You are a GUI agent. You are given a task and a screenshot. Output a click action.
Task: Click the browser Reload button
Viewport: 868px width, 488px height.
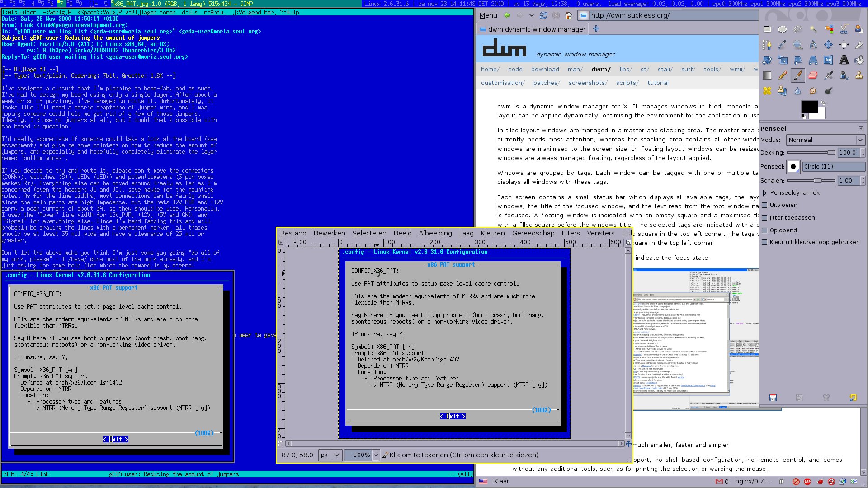tap(543, 15)
